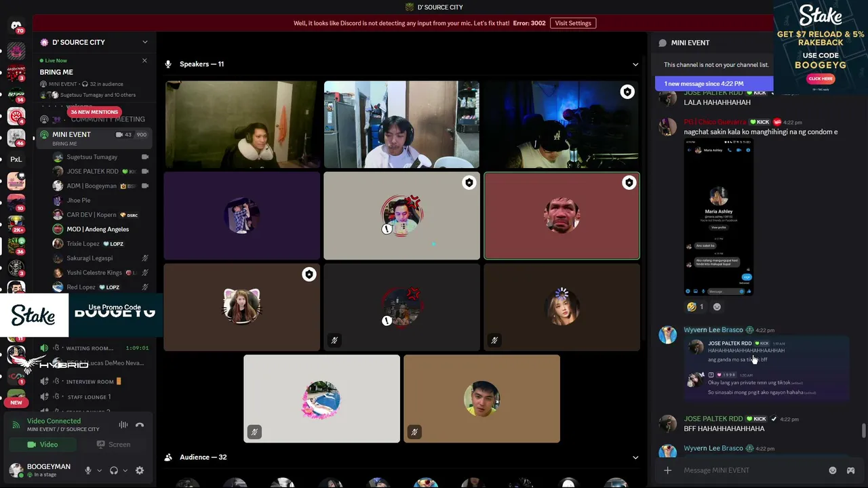868x488 pixels.
Task: Add attachment with plus icon
Action: pyautogui.click(x=667, y=470)
